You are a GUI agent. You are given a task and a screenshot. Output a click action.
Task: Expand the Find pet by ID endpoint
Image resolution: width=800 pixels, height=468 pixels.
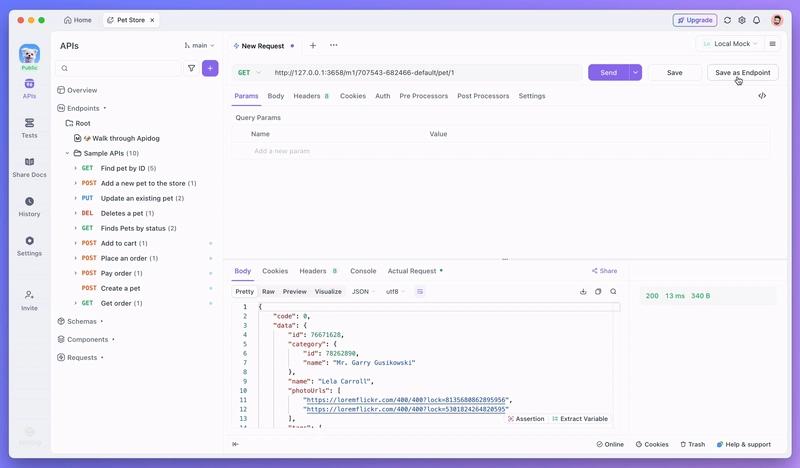76,169
